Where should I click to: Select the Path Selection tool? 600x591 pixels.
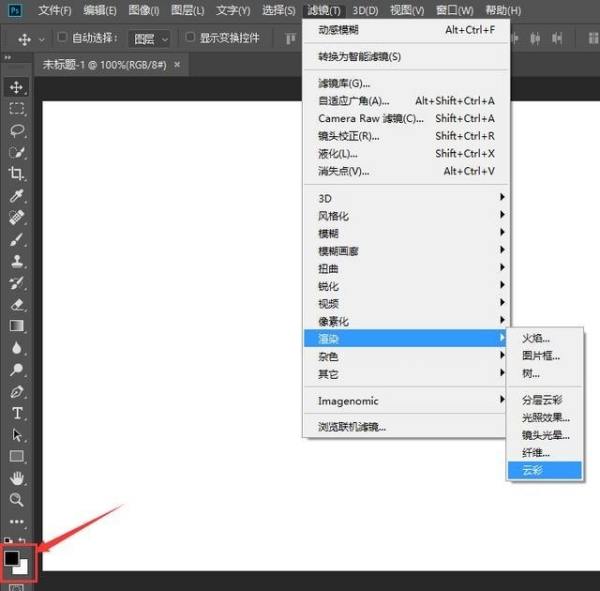16,435
